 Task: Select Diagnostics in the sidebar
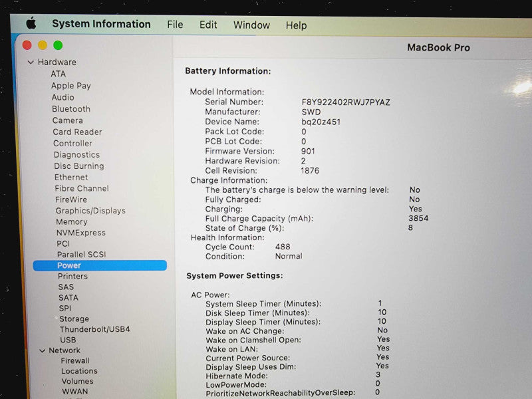tap(76, 155)
